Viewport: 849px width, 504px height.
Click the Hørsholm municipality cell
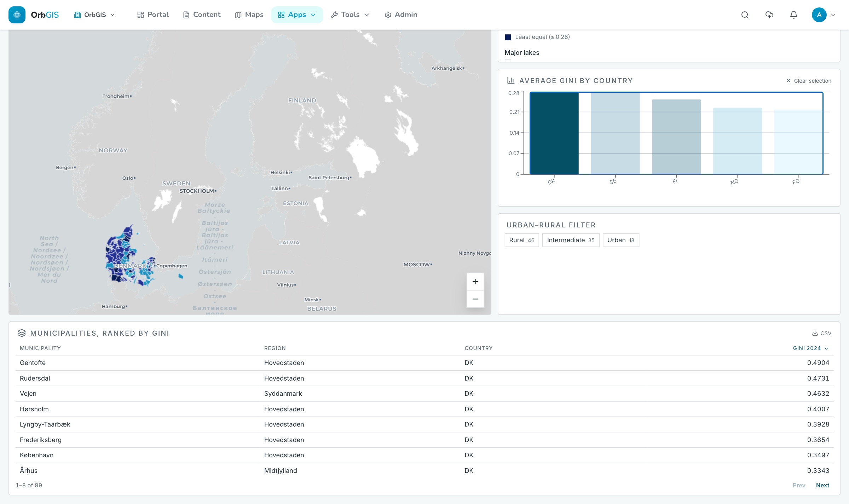(x=34, y=409)
